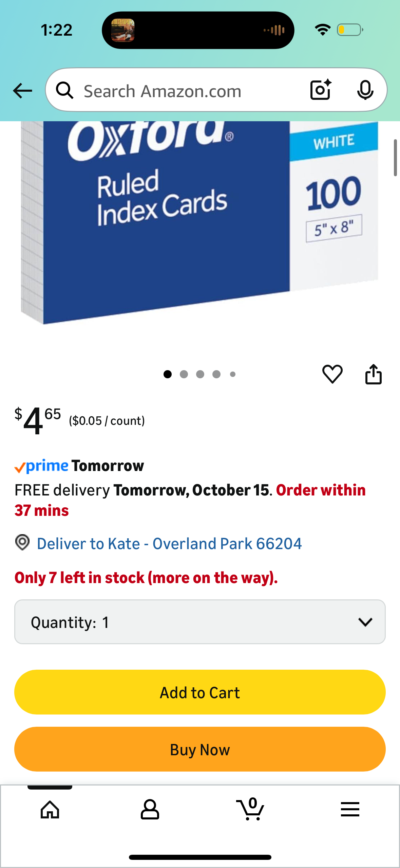Image resolution: width=400 pixels, height=868 pixels.
Task: Open the account profile icon
Action: point(150,810)
